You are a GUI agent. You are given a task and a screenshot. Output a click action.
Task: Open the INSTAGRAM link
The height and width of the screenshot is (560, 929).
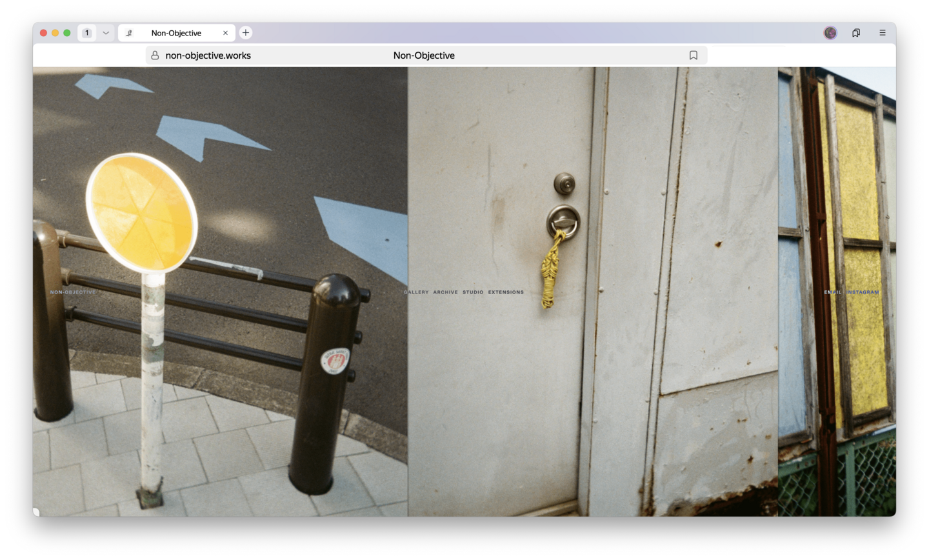(863, 292)
